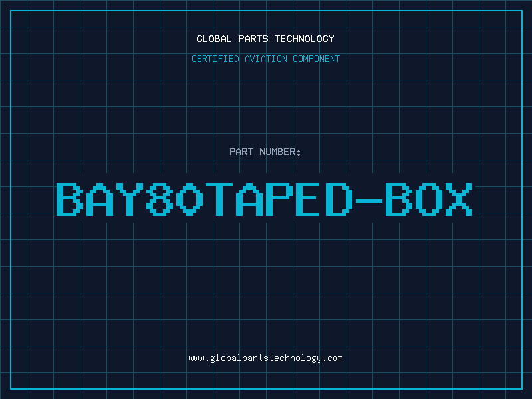This screenshot has width=532, height=399.
Task: Click the COMPONENT word in the subtitle
Action: [x=317, y=59]
